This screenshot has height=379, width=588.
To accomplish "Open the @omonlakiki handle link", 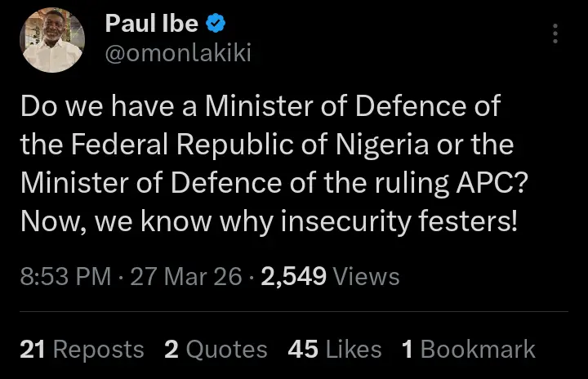I will (x=178, y=53).
